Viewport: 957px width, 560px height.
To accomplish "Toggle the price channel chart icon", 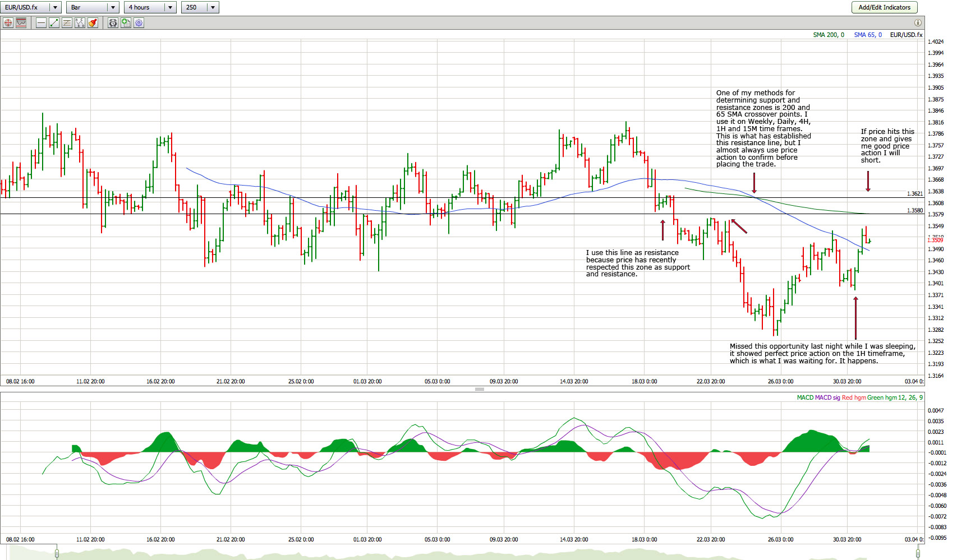I will [21, 23].
